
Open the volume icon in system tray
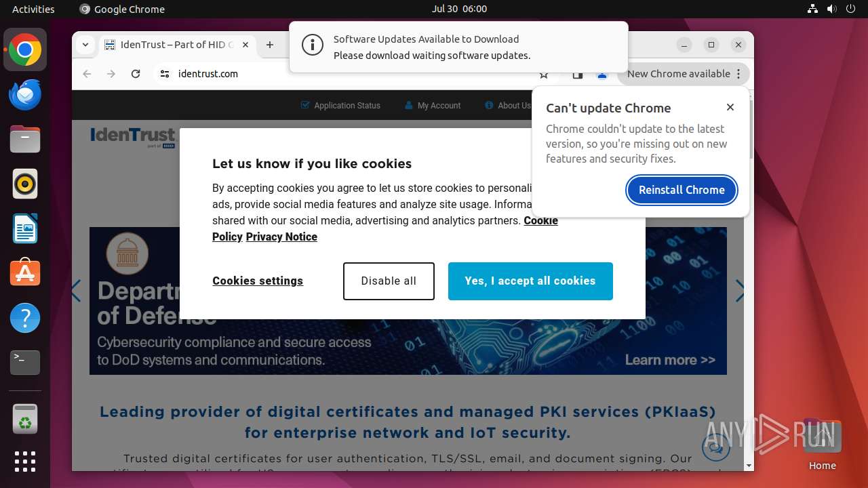831,9
